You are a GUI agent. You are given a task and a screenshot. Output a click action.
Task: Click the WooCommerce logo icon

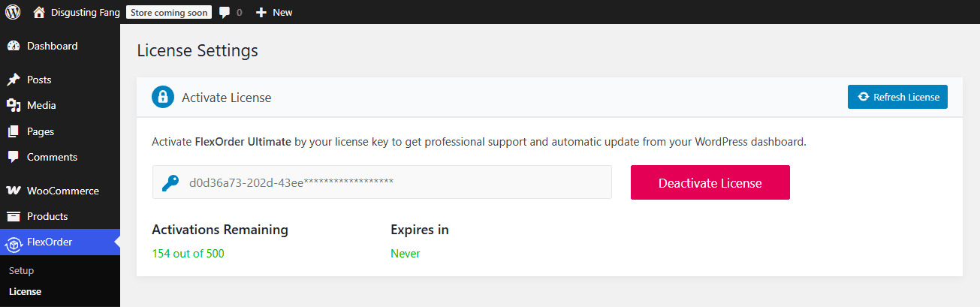[x=13, y=191]
